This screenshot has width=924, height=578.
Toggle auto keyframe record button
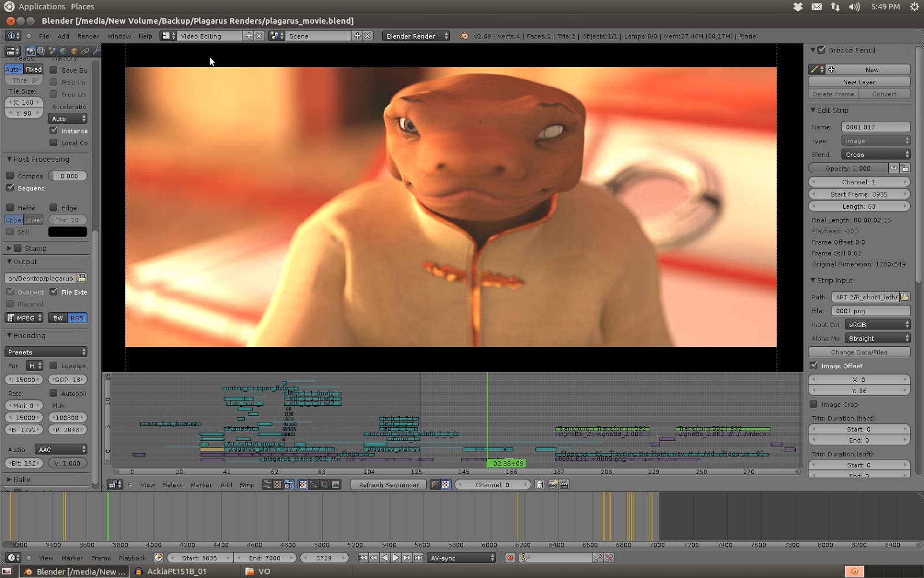pyautogui.click(x=510, y=558)
